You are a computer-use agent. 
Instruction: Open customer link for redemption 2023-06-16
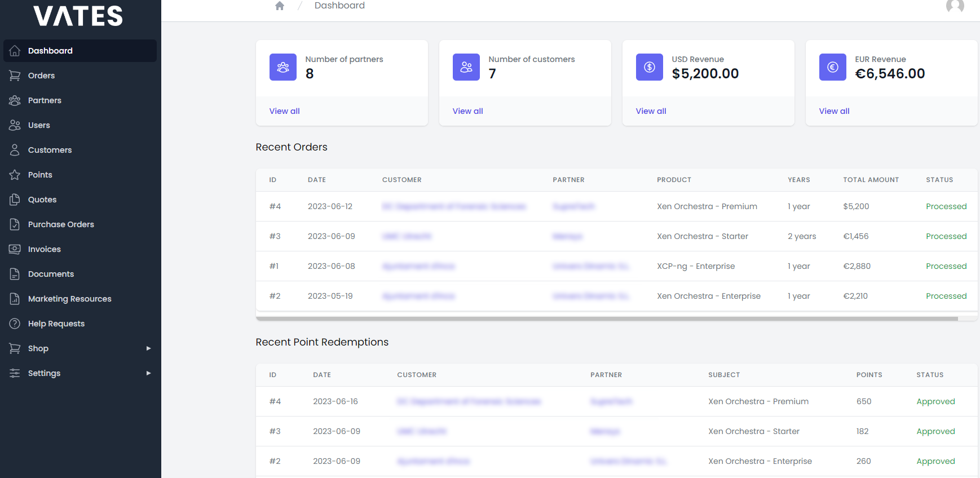point(469,401)
